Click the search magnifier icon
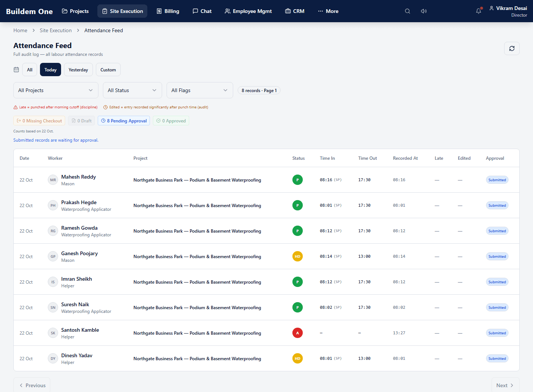 tap(408, 11)
